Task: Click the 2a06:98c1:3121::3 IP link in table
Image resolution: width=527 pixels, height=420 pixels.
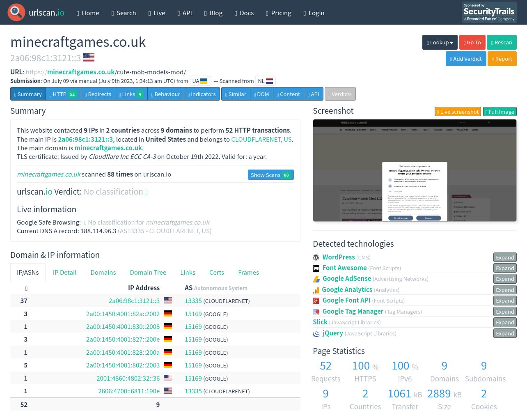Action: [x=134, y=301]
